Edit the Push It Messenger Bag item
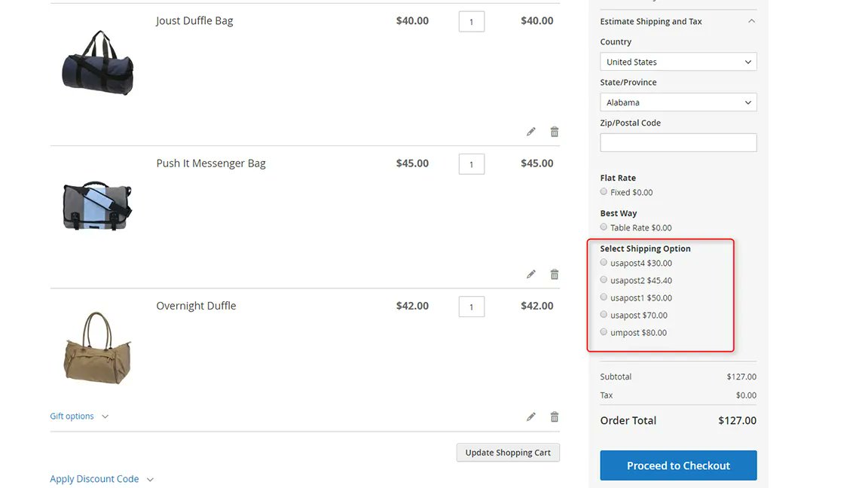This screenshot has width=868, height=488. click(x=530, y=273)
